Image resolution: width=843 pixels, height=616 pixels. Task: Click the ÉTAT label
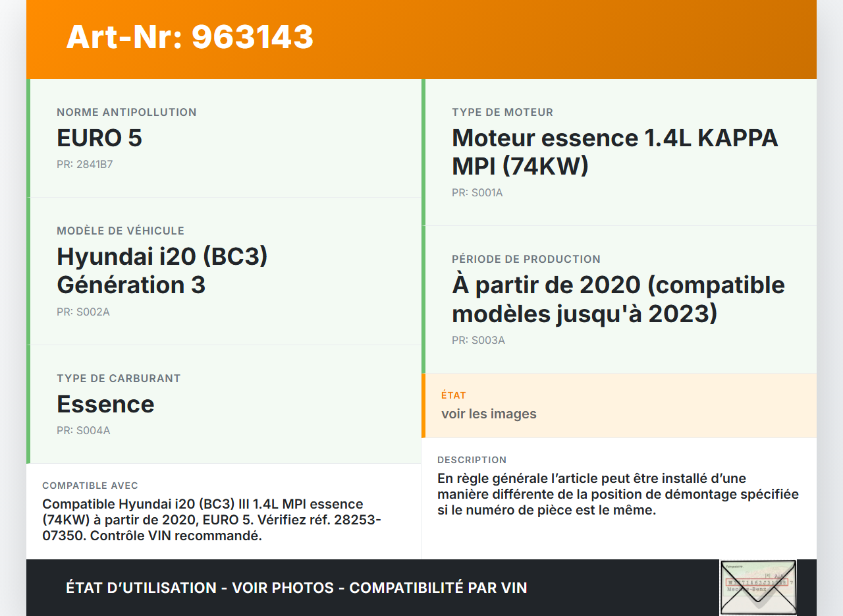point(454,395)
